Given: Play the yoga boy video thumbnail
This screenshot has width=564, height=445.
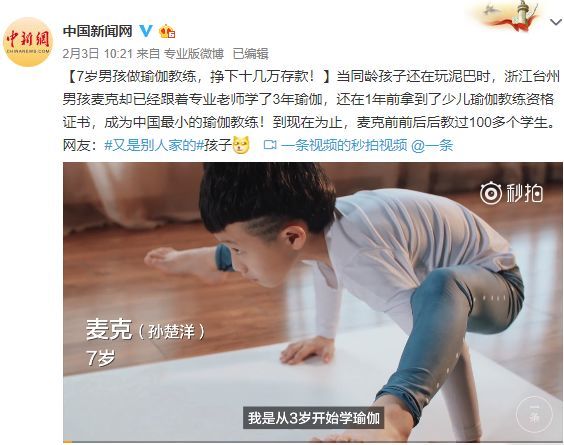Looking at the screenshot, I should point(313,302).
